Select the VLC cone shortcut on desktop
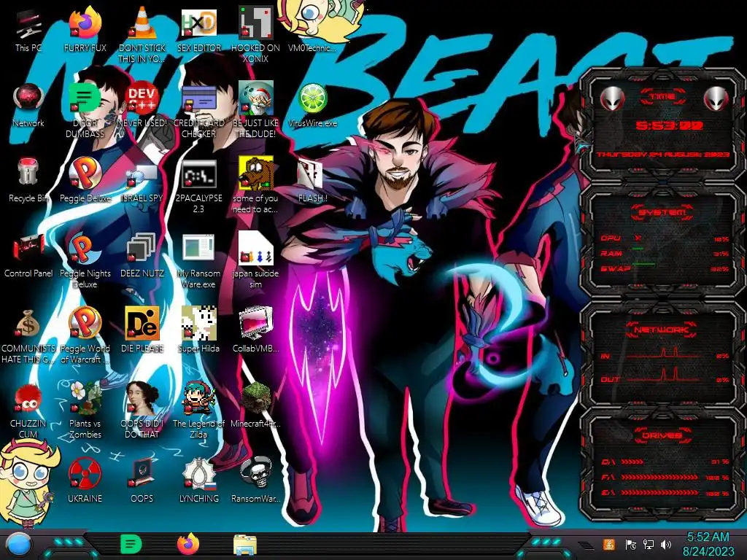The width and height of the screenshot is (747, 560). pyautogui.click(x=142, y=36)
